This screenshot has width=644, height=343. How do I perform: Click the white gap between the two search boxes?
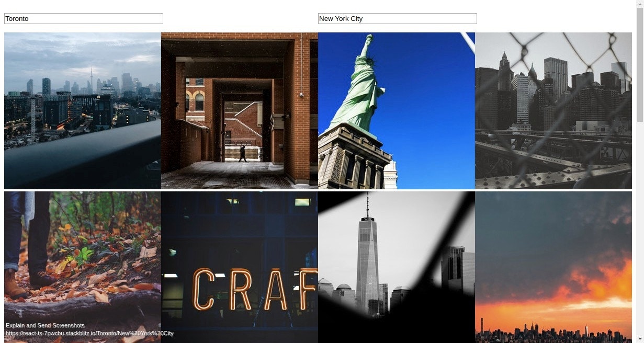pos(241,18)
